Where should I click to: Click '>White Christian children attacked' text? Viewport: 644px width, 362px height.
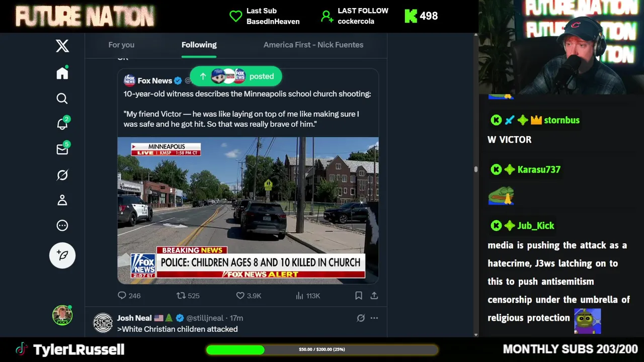pos(178,329)
